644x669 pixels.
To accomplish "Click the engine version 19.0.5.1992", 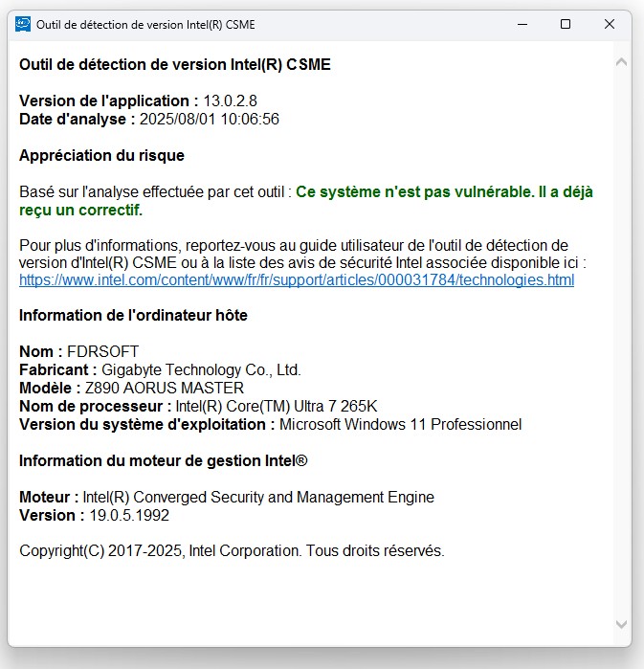I will pyautogui.click(x=129, y=516).
